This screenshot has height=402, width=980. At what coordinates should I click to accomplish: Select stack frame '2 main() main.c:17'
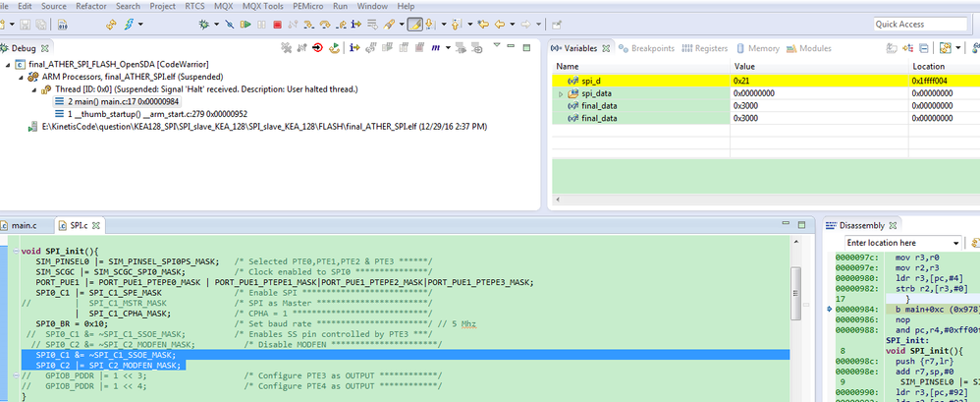(x=118, y=101)
